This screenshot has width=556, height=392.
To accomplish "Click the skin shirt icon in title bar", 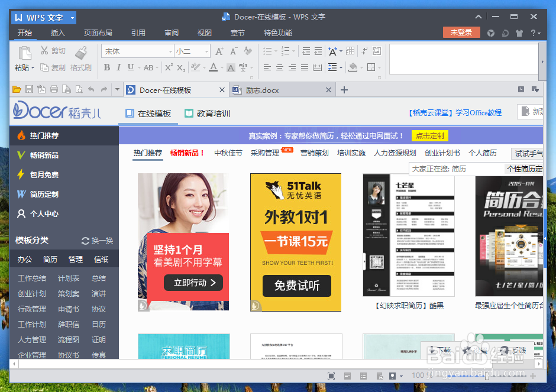I will click(x=519, y=33).
